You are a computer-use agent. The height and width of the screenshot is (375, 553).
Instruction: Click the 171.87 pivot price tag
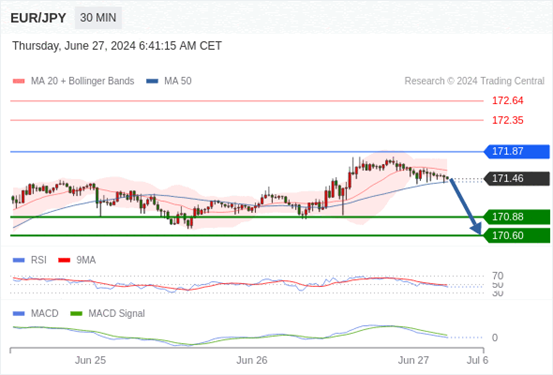pyautogui.click(x=517, y=151)
